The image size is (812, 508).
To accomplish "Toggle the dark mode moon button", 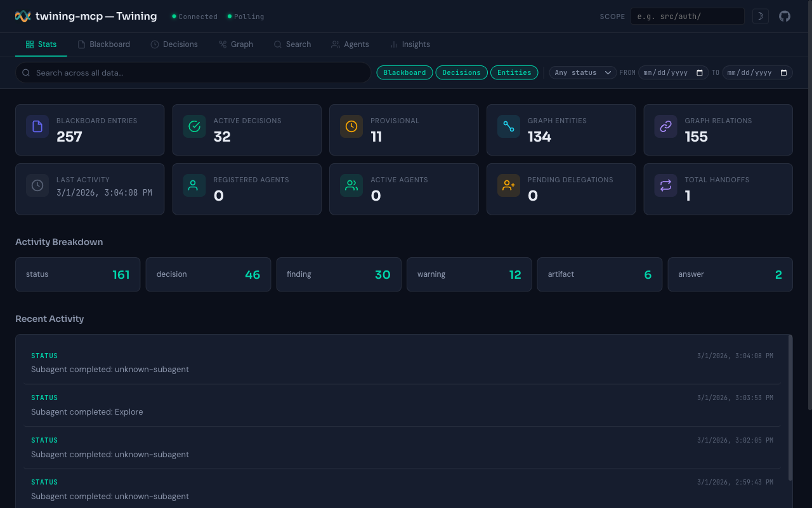I will [x=760, y=16].
